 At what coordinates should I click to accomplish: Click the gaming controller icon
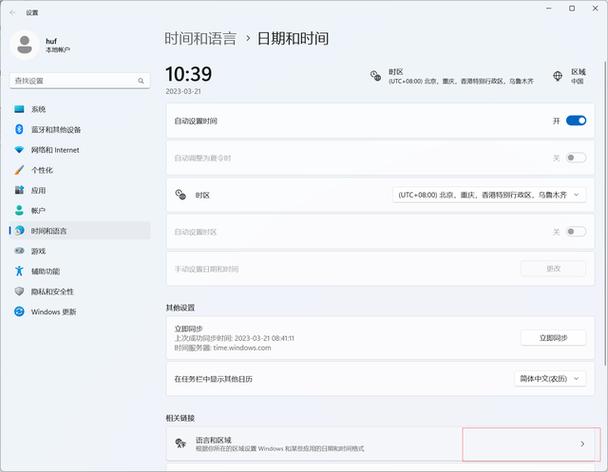coord(19,251)
